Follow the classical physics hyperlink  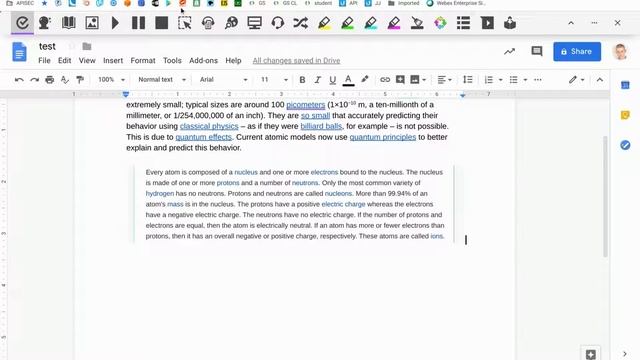click(x=209, y=126)
